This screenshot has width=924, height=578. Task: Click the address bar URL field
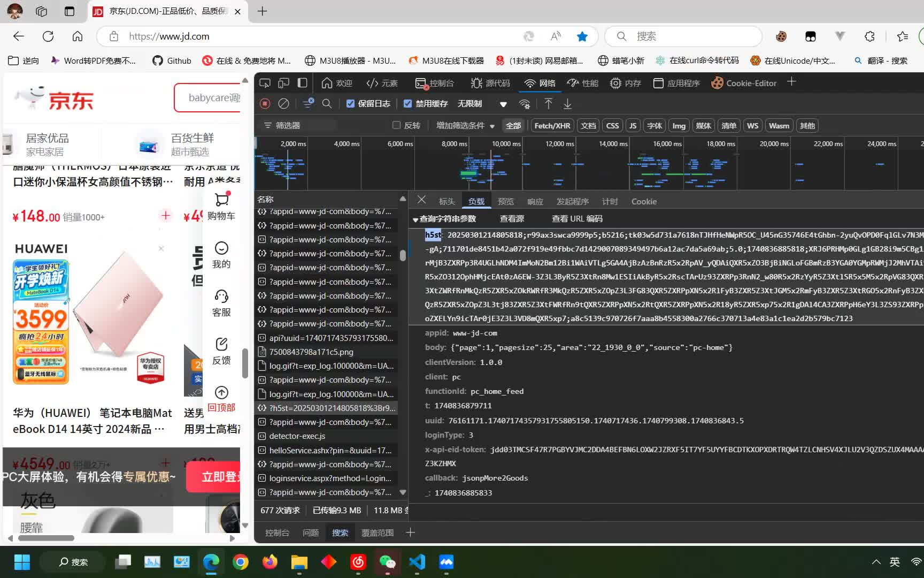click(321, 36)
